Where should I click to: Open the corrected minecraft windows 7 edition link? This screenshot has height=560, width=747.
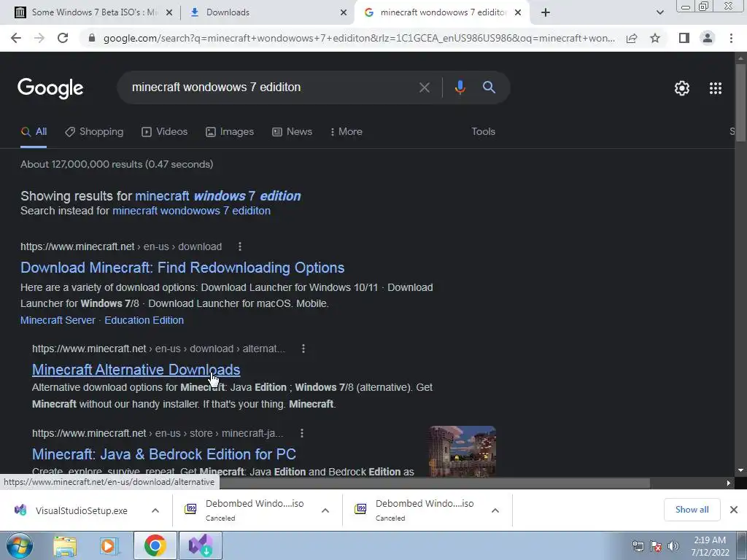(x=217, y=195)
